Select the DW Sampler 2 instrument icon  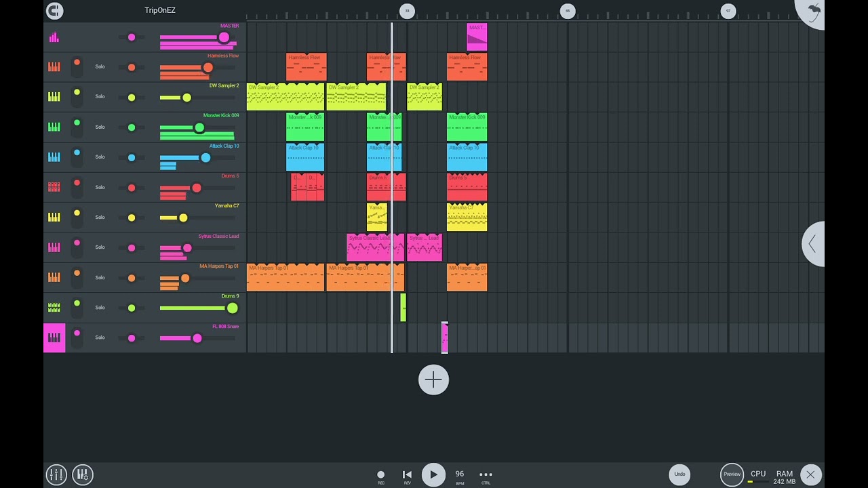(x=54, y=97)
